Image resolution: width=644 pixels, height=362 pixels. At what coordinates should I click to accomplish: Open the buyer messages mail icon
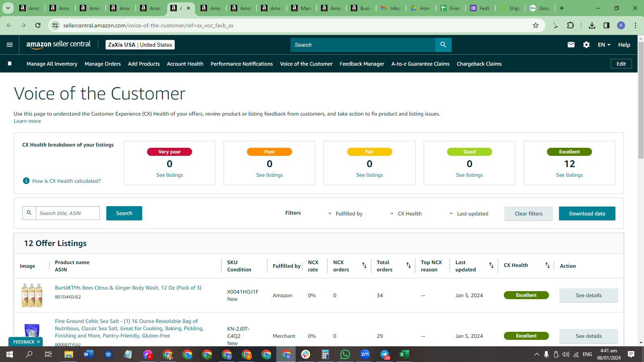(571, 45)
